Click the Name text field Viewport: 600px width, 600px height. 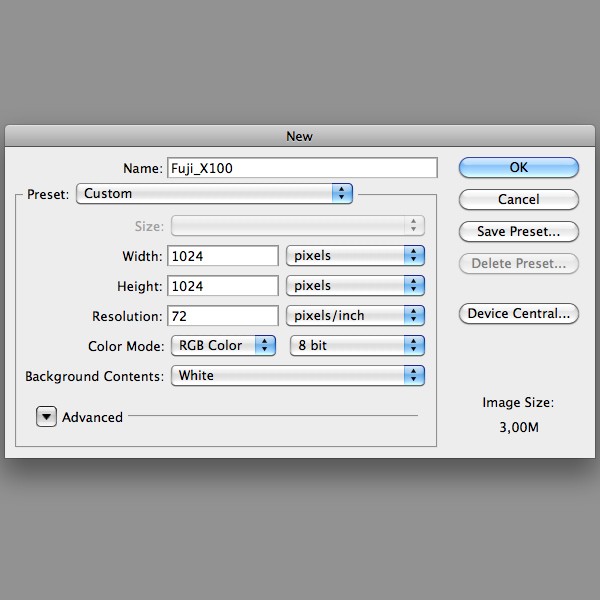coord(302,168)
